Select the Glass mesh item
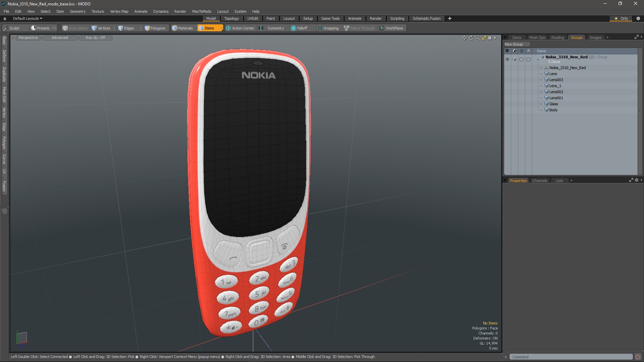This screenshot has width=644, height=362. pos(553,104)
